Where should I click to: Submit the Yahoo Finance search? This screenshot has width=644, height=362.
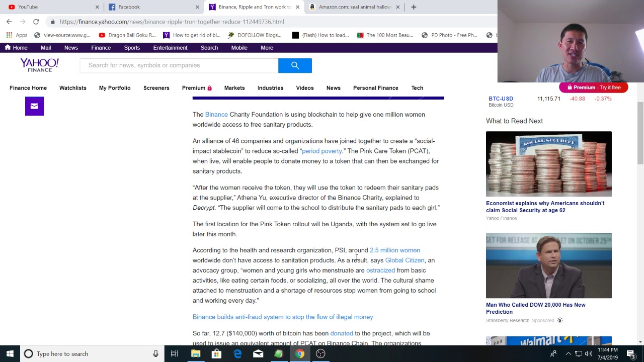[295, 65]
